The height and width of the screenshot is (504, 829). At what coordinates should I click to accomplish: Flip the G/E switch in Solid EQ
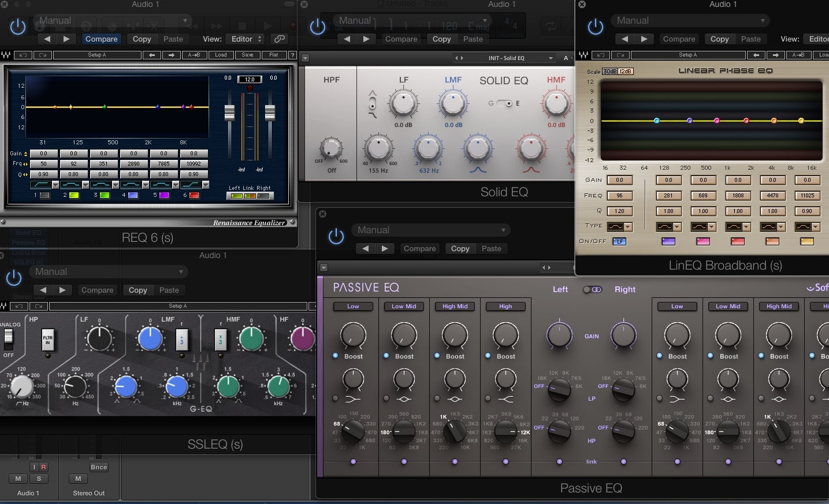[505, 103]
